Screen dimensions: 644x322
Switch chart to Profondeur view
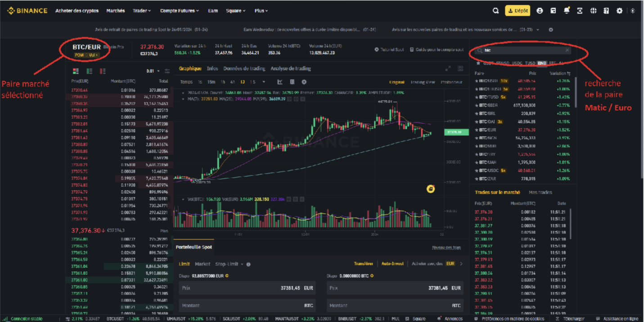point(451,82)
